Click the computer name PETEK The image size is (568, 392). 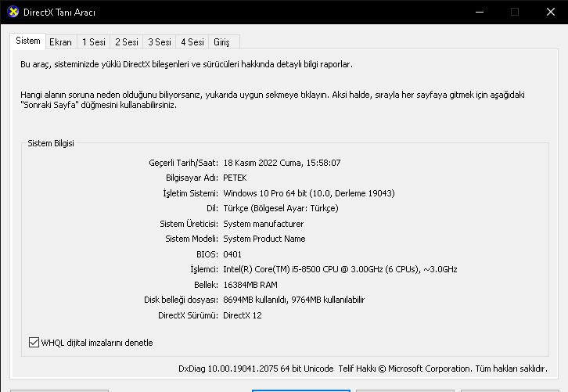click(x=235, y=178)
